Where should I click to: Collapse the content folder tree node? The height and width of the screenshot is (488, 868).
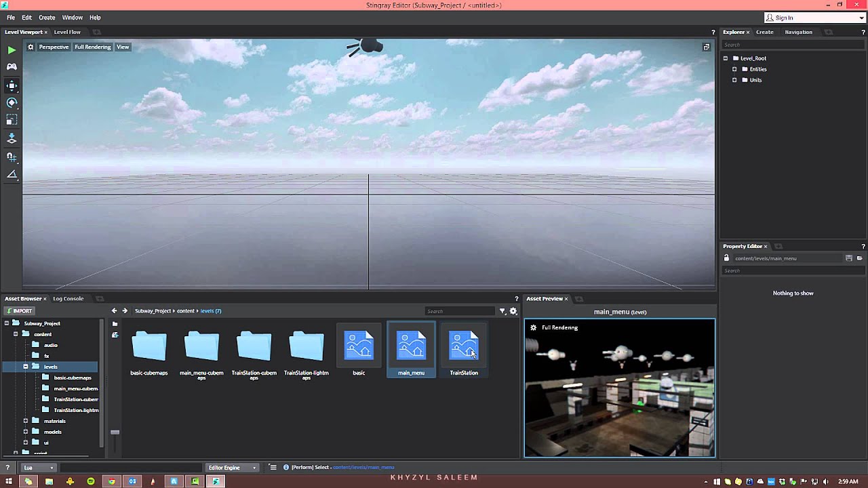click(x=16, y=334)
